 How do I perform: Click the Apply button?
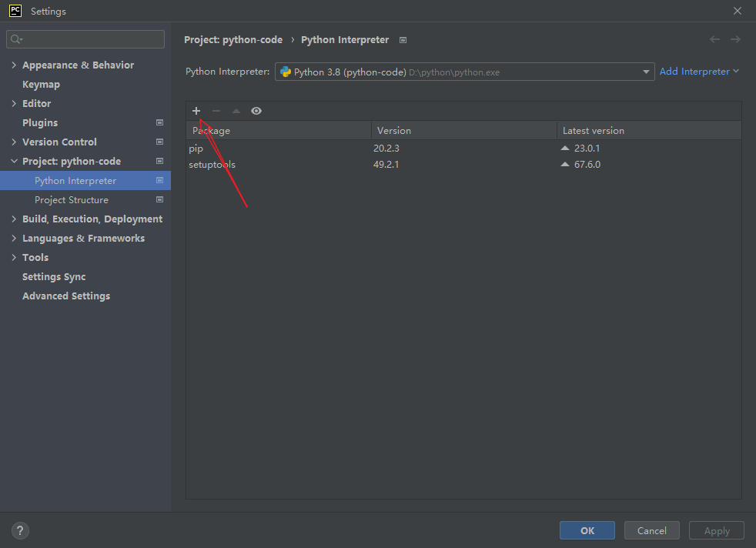(x=717, y=530)
